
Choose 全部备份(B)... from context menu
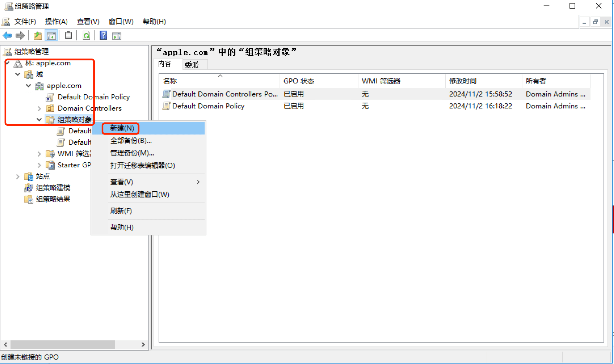tap(131, 141)
